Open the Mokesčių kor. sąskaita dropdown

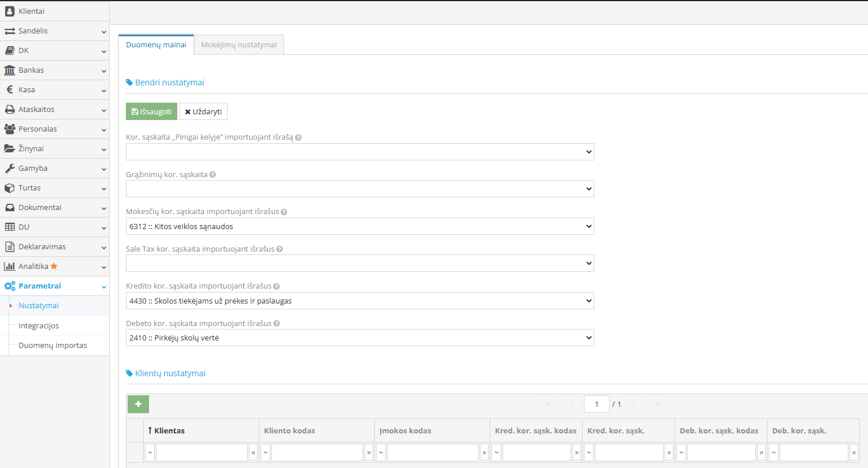359,226
